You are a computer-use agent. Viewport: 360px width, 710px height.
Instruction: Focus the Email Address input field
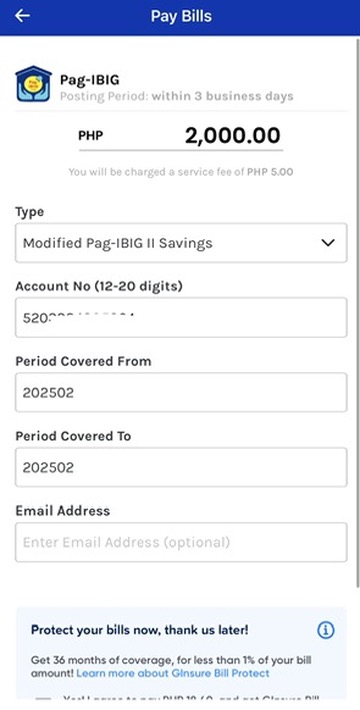point(181,542)
